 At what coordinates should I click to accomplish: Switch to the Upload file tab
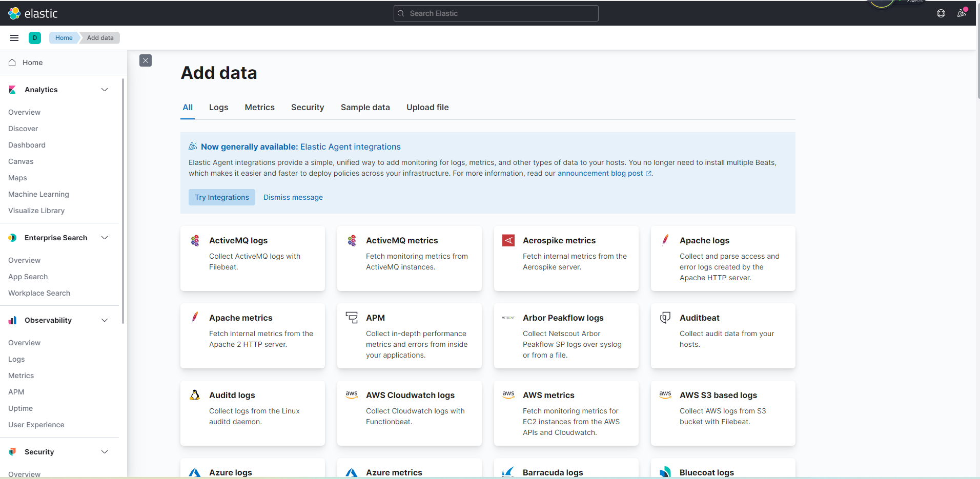pyautogui.click(x=427, y=108)
